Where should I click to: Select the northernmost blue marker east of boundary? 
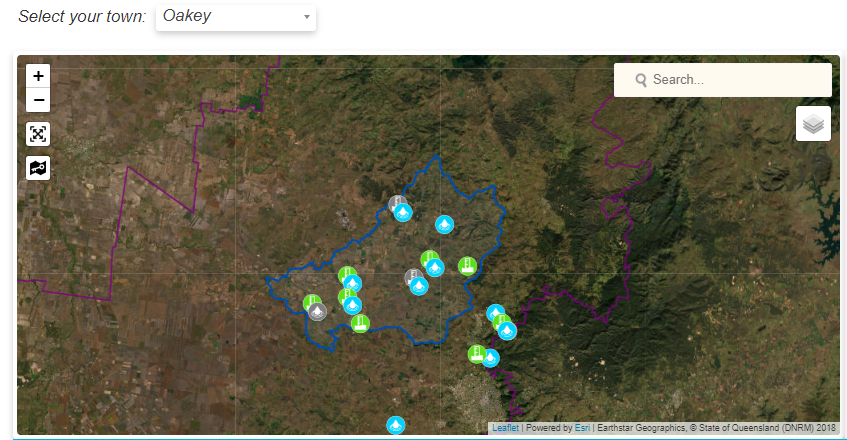tap(495, 313)
